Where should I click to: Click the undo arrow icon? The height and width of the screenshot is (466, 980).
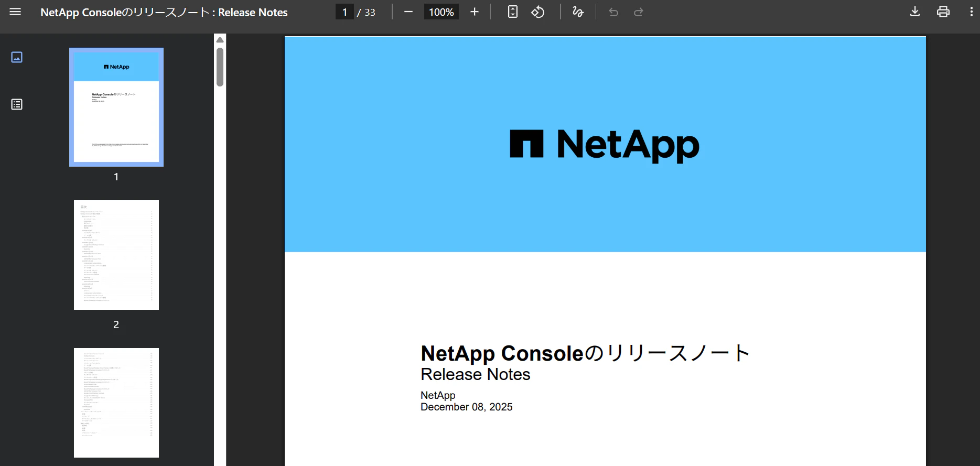613,12
